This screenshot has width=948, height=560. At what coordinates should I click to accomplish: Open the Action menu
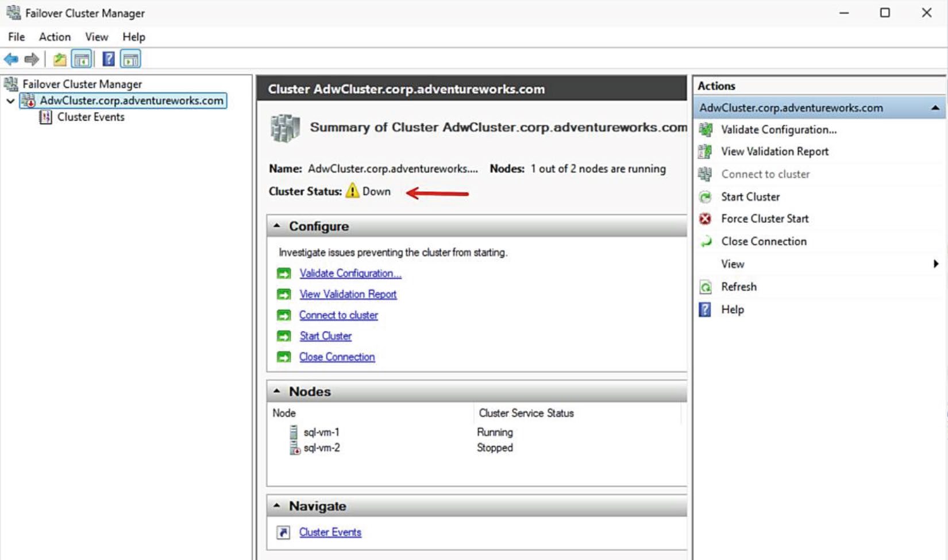pos(55,37)
